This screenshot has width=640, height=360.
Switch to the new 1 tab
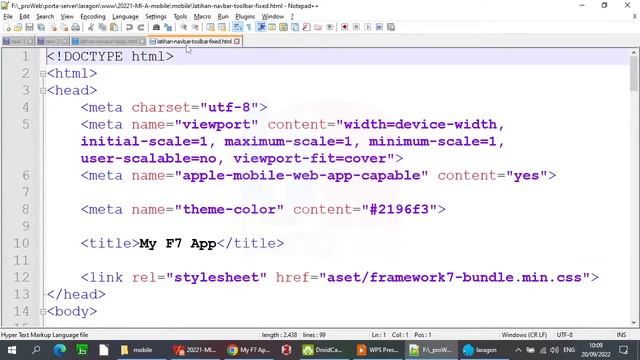[18, 42]
